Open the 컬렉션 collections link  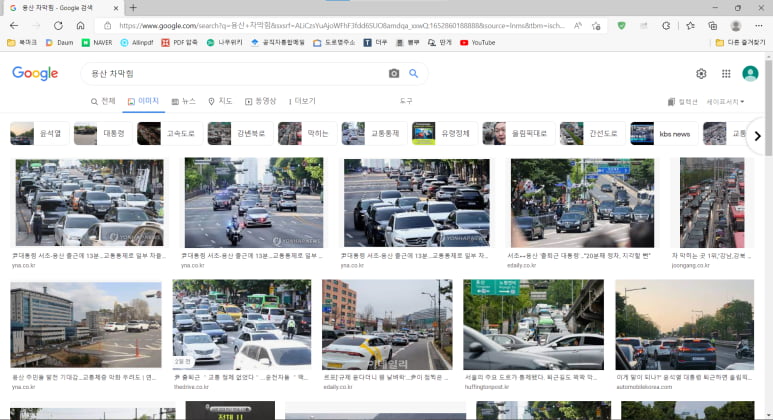[x=682, y=102]
